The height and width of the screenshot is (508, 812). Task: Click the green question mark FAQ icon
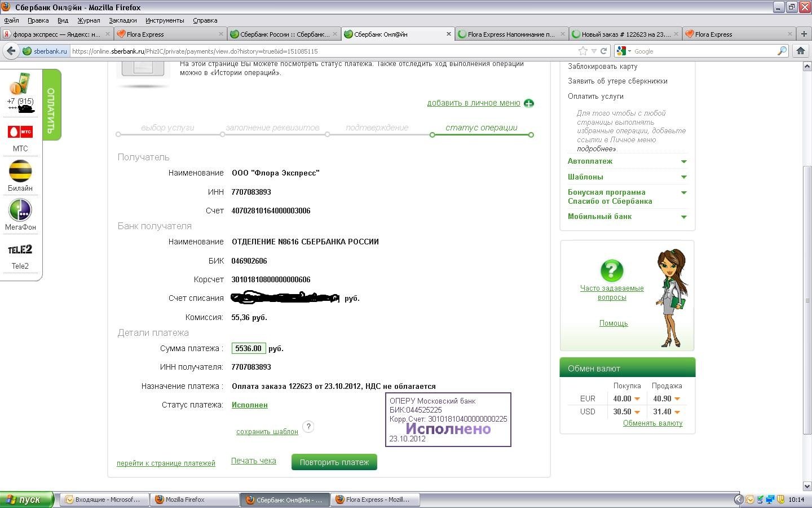click(612, 271)
